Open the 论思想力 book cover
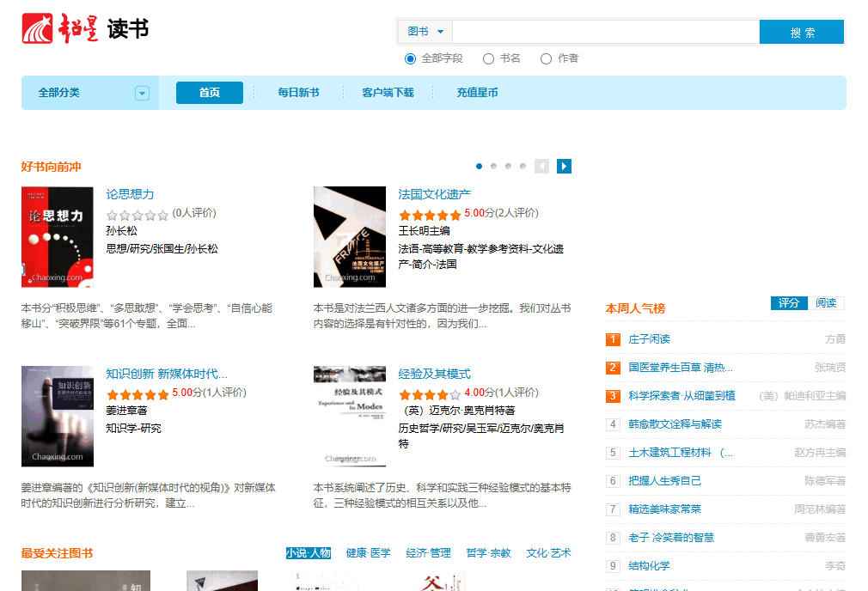Viewport: 868px width, 591px height. [x=58, y=237]
